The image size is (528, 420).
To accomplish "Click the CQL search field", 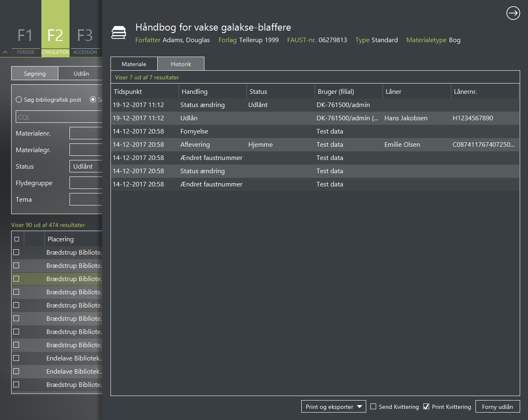I will pyautogui.click(x=59, y=117).
